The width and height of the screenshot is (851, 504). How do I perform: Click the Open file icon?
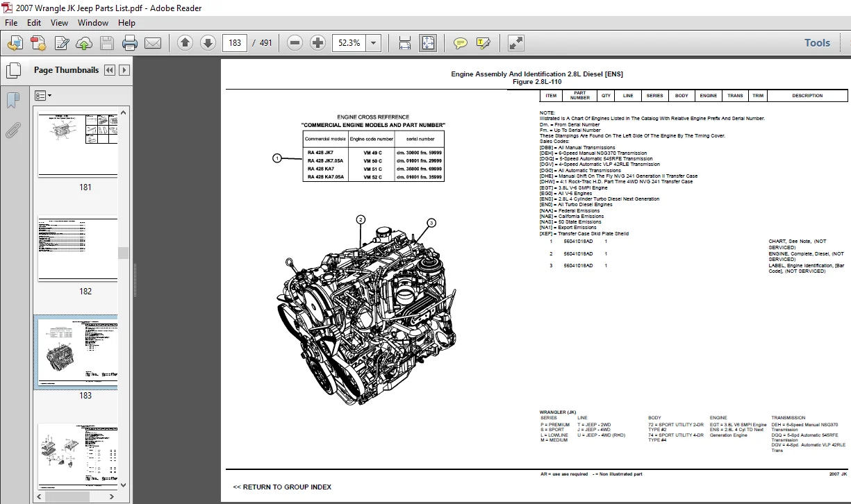coord(15,43)
